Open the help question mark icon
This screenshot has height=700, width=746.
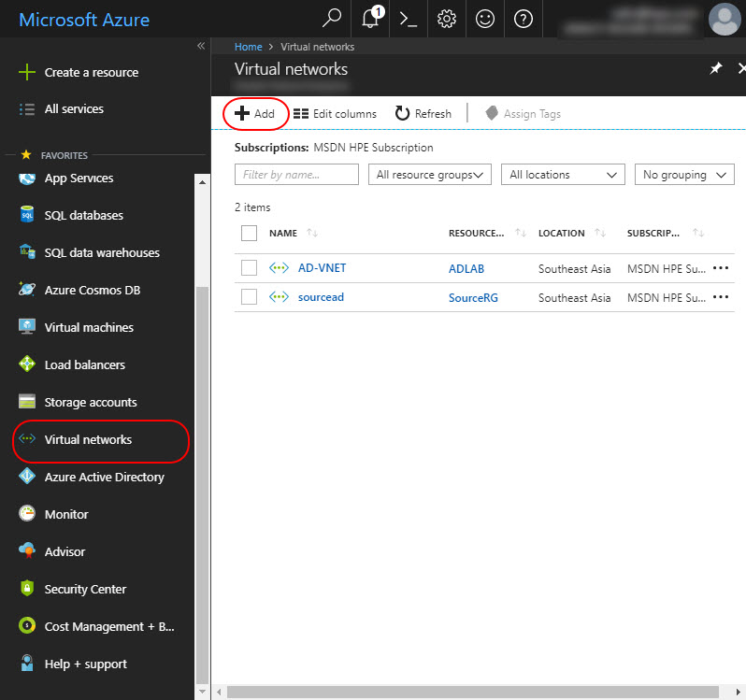click(x=524, y=19)
